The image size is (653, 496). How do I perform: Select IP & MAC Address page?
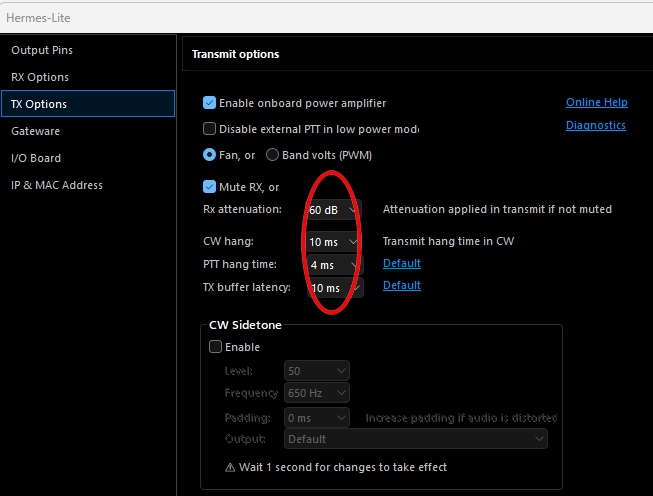[57, 185]
